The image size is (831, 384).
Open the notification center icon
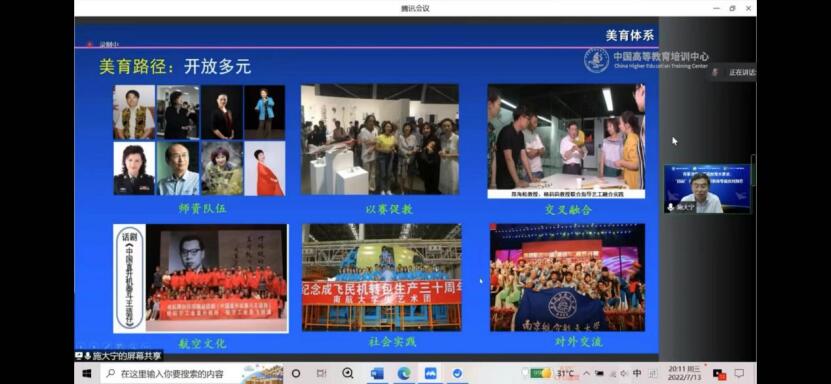tap(739, 373)
